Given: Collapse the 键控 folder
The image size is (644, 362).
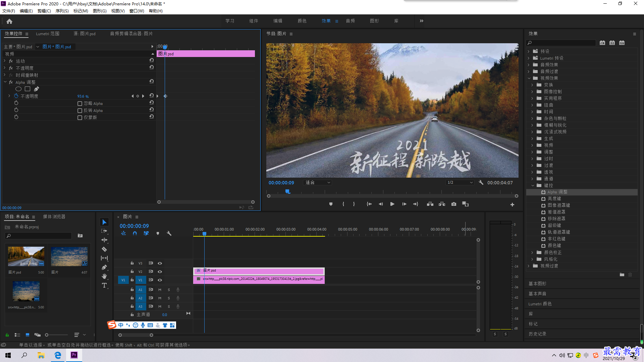Looking at the screenshot, I should coord(533,185).
